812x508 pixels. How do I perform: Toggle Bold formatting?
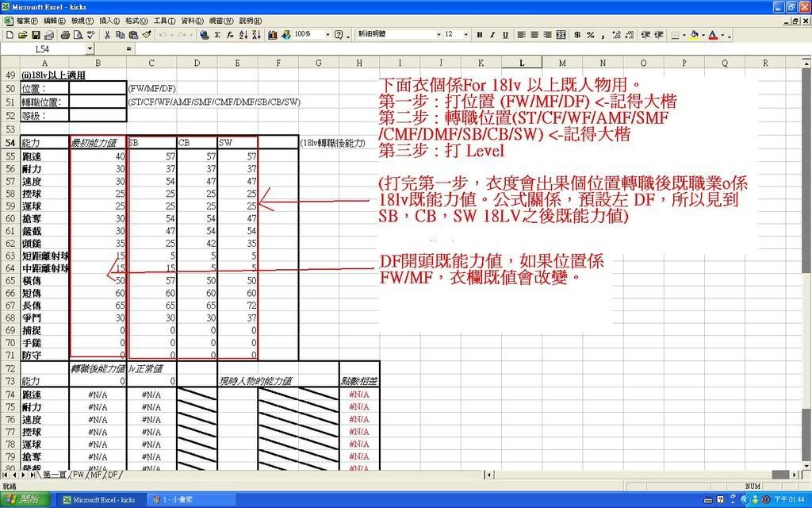tap(480, 35)
